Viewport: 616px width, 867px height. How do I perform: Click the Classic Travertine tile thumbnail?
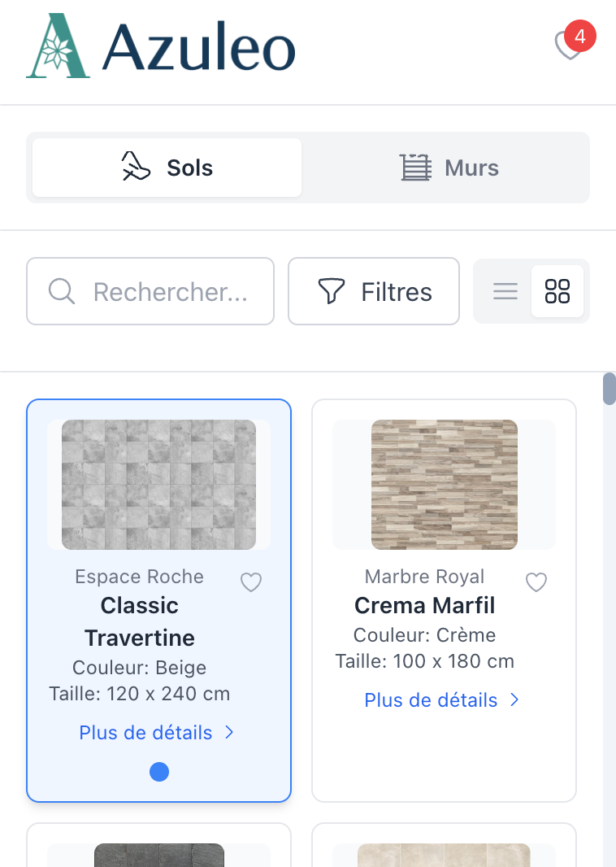[x=158, y=485]
